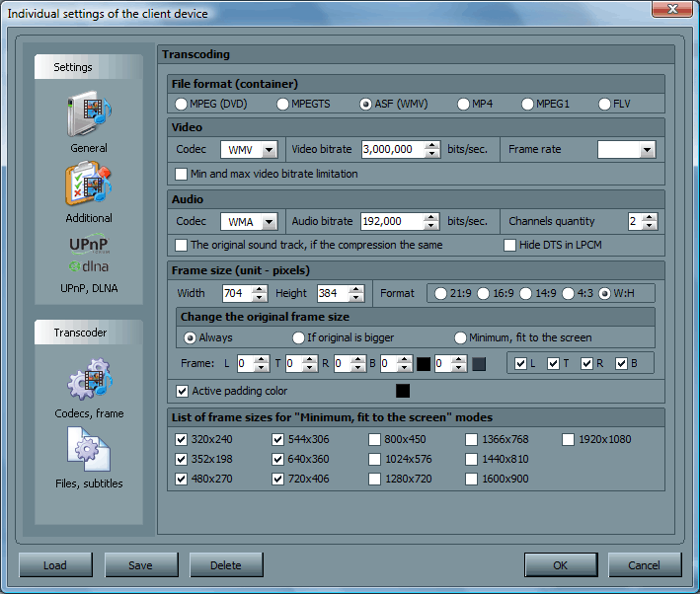
Task: Adjust the Channels quantity spinner
Action: click(x=650, y=221)
